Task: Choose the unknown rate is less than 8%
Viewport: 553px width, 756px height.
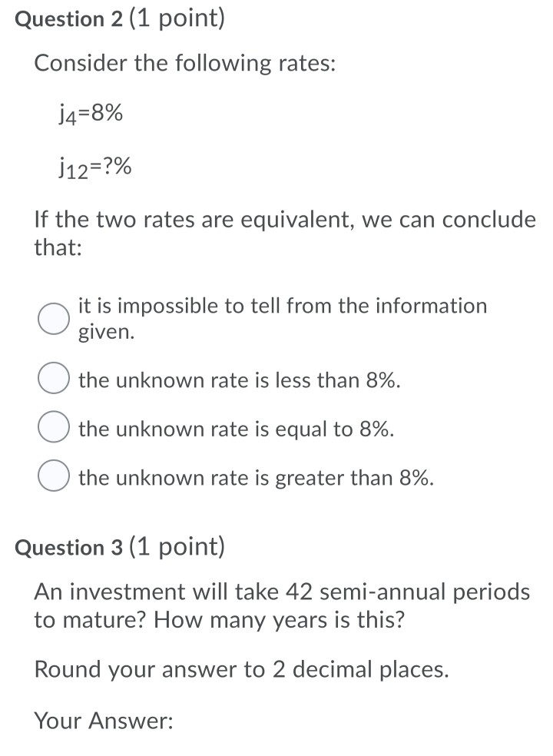Action: (53, 380)
